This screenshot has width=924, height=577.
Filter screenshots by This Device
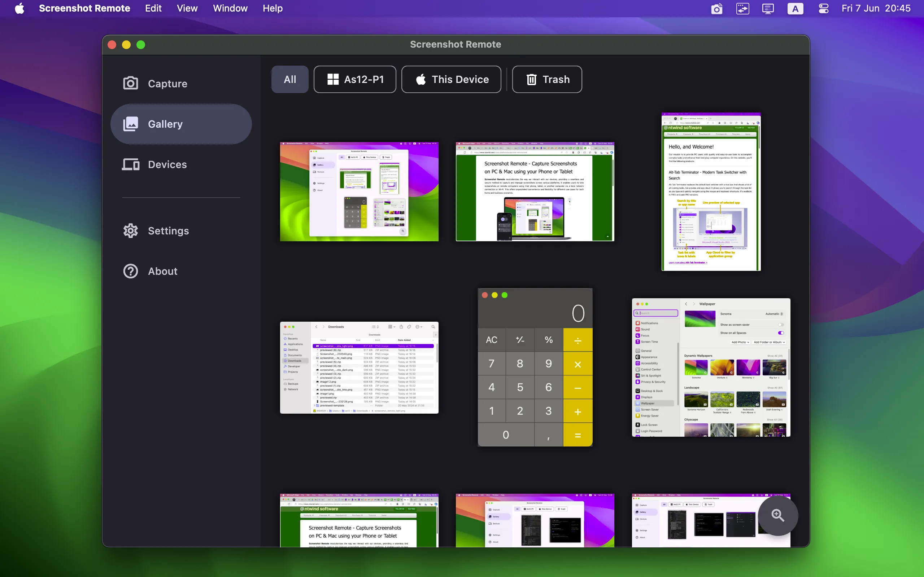click(452, 79)
